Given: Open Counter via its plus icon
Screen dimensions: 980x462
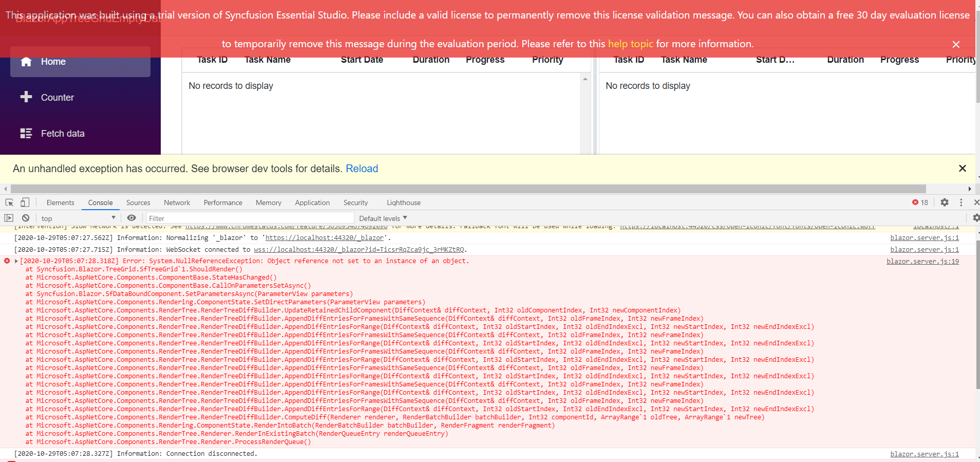Looking at the screenshot, I should pos(26,97).
